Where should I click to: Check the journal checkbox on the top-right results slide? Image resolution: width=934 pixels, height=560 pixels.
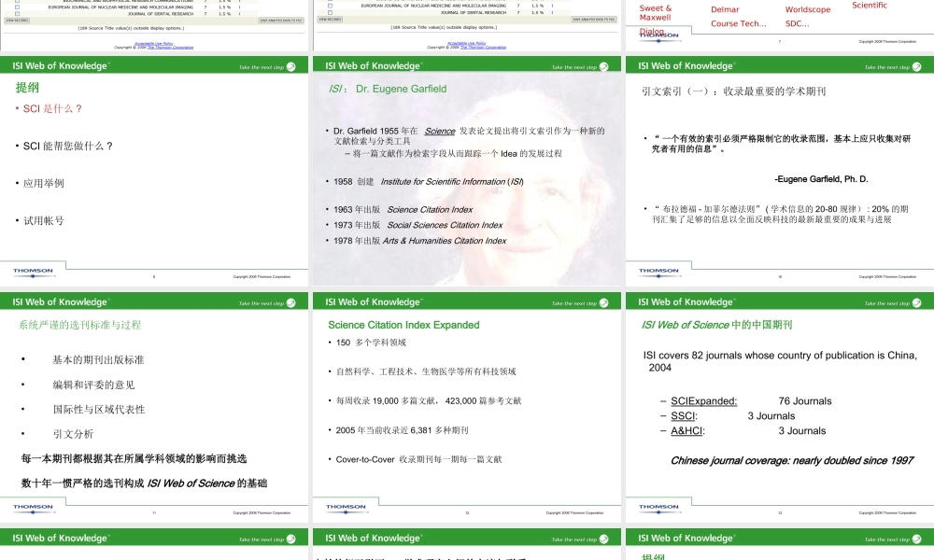coord(329,6)
